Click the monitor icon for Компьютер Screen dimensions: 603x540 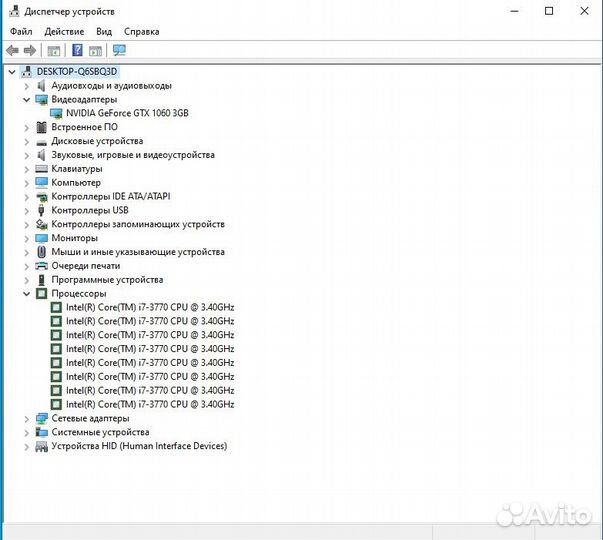click(42, 182)
